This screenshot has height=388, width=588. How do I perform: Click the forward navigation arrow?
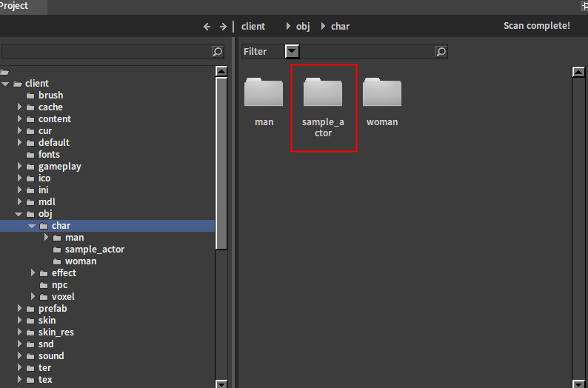(x=223, y=26)
